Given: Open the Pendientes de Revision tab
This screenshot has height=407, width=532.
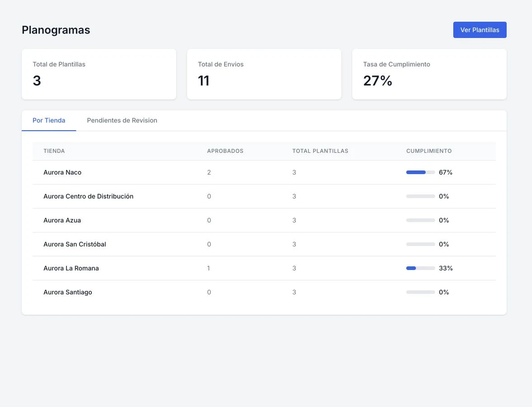Looking at the screenshot, I should tap(122, 120).
